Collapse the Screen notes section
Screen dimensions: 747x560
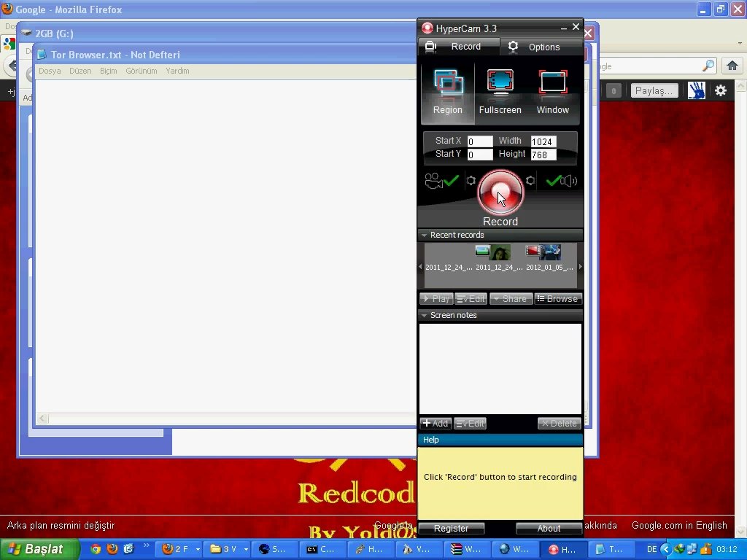pos(424,315)
